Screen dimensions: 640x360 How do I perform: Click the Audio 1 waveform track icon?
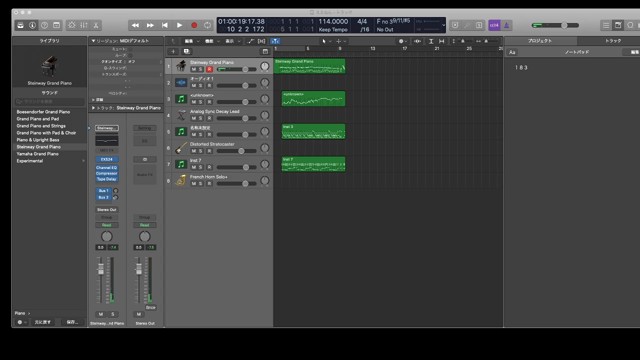181,82
